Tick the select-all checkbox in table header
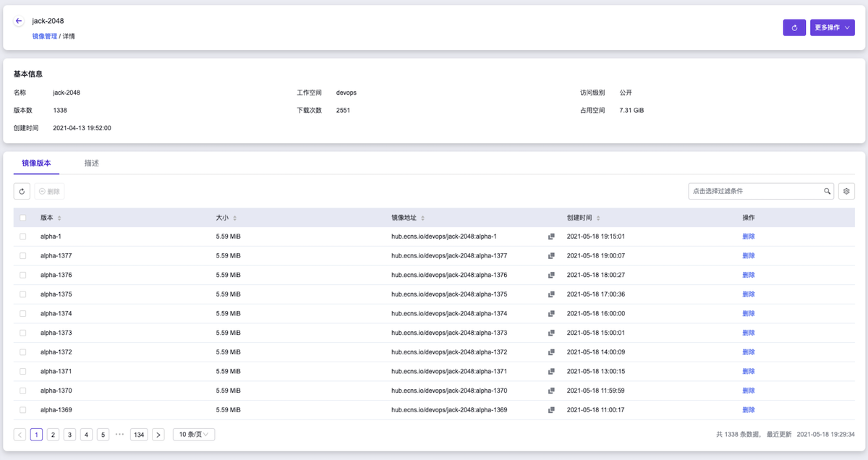 coord(23,218)
